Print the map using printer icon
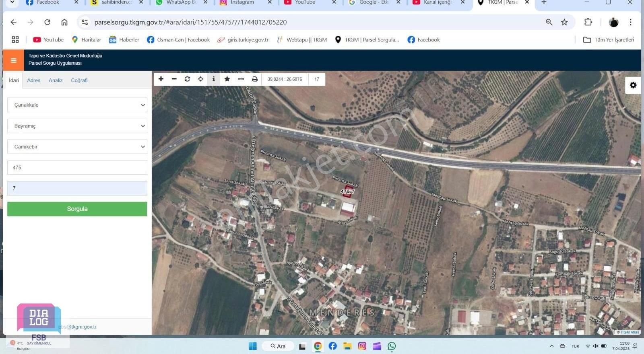Viewport: 644px width, 354px height. (x=255, y=79)
